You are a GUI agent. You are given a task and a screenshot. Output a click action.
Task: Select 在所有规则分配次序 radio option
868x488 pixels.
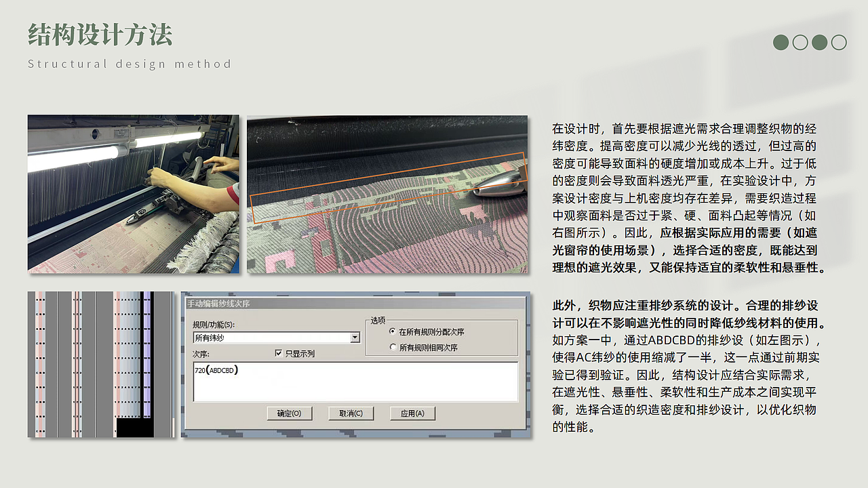(393, 332)
